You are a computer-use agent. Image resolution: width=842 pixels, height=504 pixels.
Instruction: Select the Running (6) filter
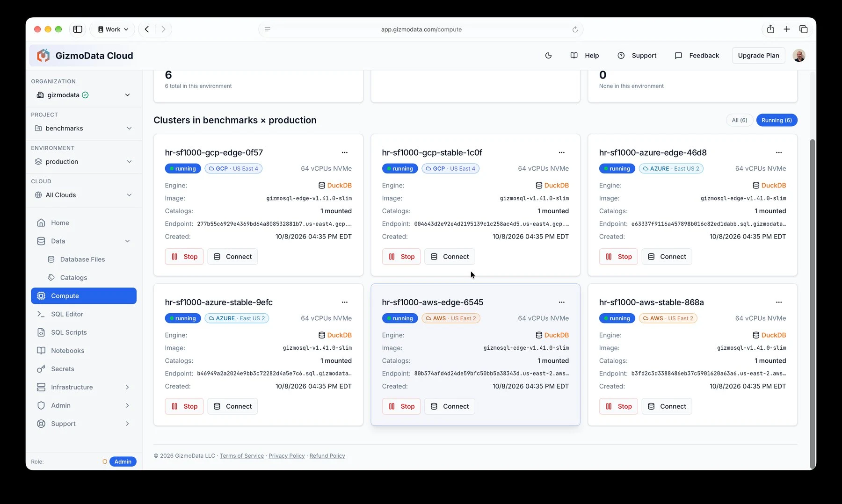pos(777,120)
